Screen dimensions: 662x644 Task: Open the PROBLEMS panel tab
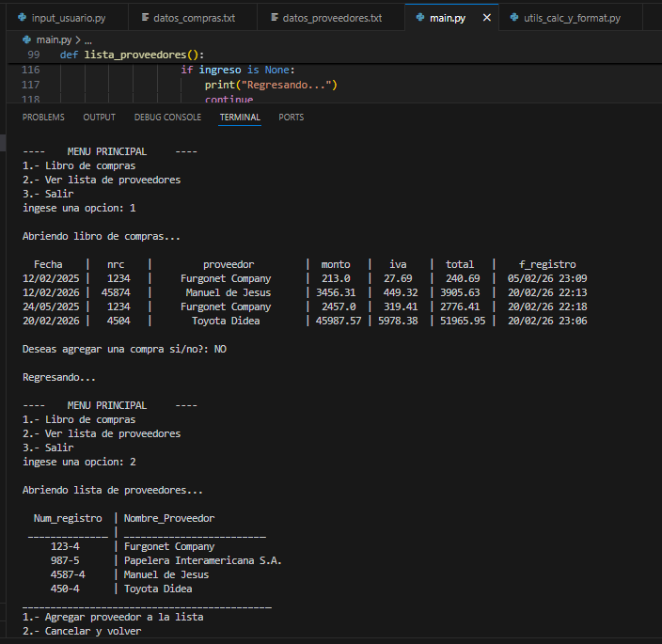(x=43, y=118)
